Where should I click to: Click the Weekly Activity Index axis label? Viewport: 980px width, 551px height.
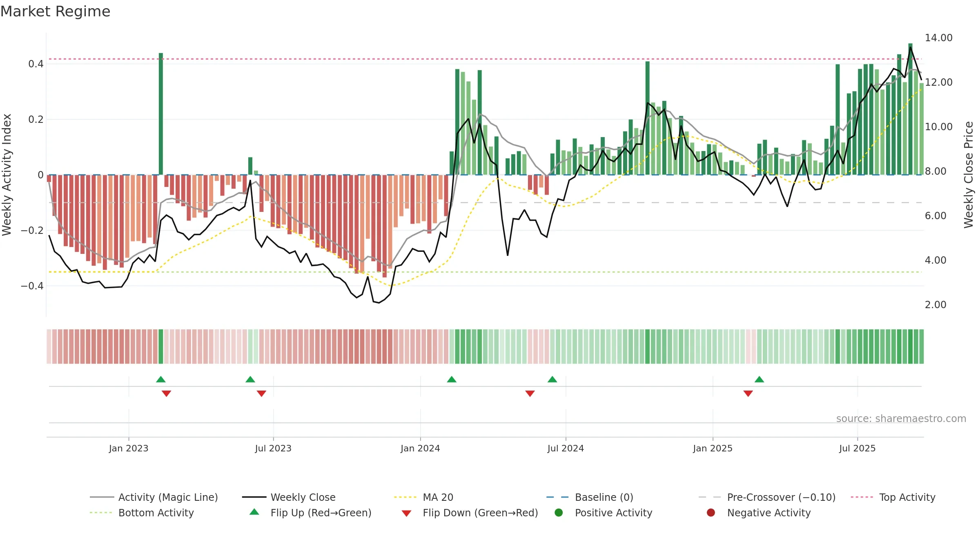pos(7,175)
